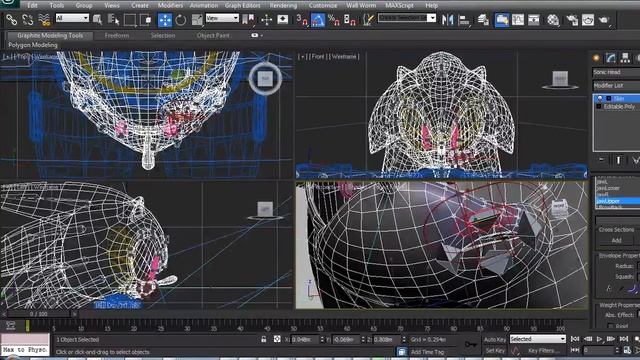Click the Mirror tool icon
The width and height of the screenshot is (640, 360).
[447, 20]
